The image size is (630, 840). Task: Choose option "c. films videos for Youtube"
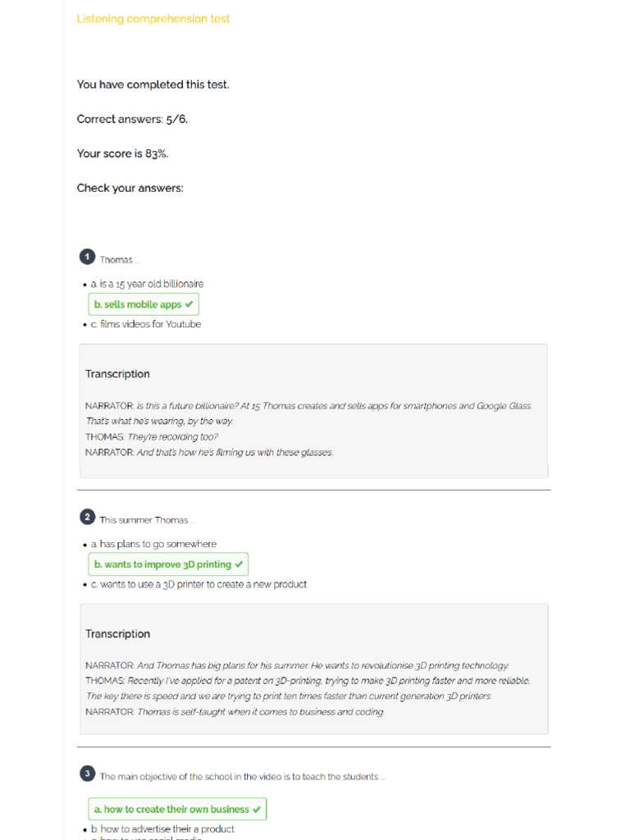(x=146, y=324)
